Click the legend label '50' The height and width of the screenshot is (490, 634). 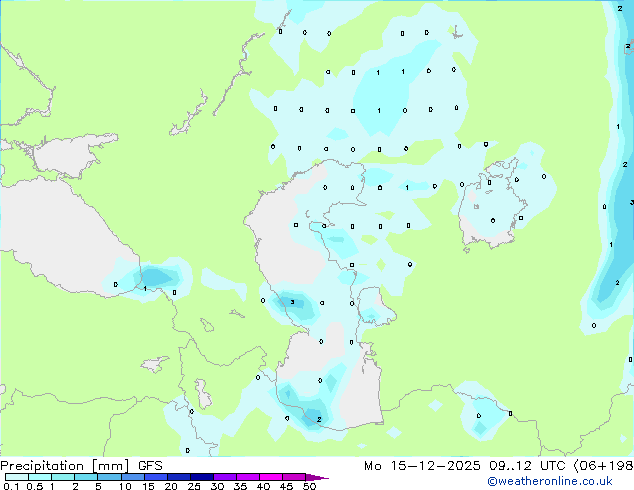(x=309, y=486)
